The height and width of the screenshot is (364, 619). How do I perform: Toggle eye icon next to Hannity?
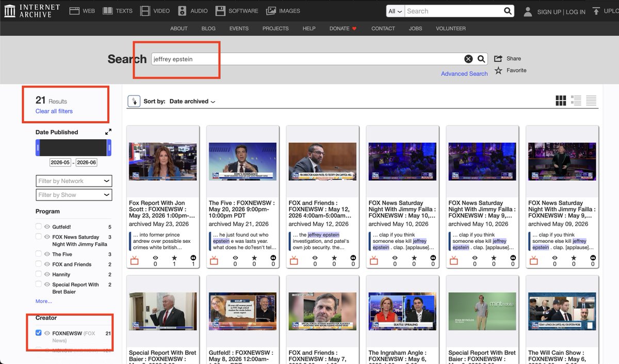[47, 274]
